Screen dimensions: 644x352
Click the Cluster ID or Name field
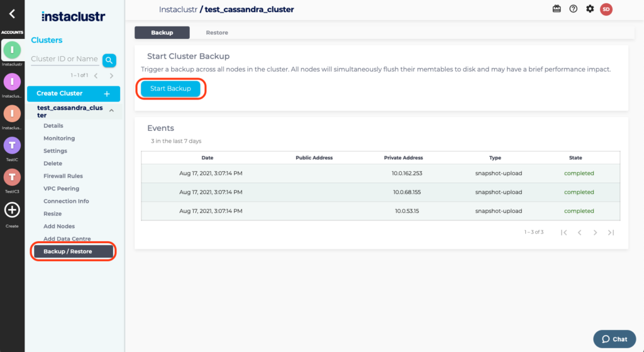tap(65, 59)
